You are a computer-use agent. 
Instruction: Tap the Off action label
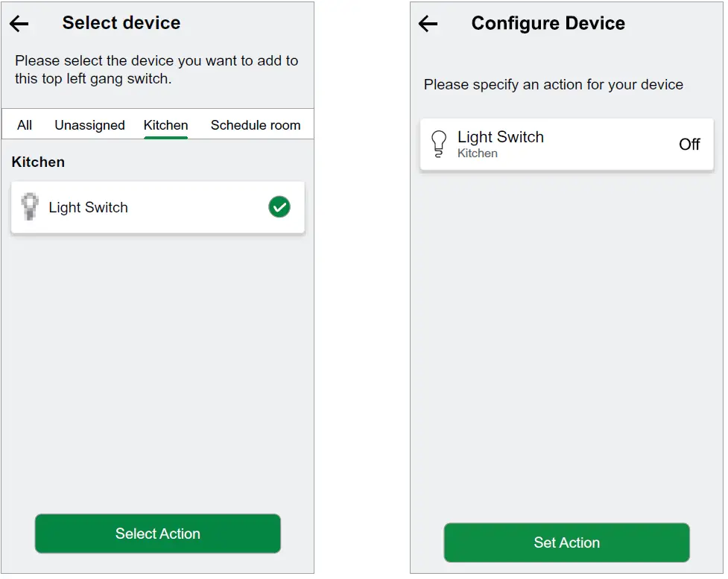[689, 145]
